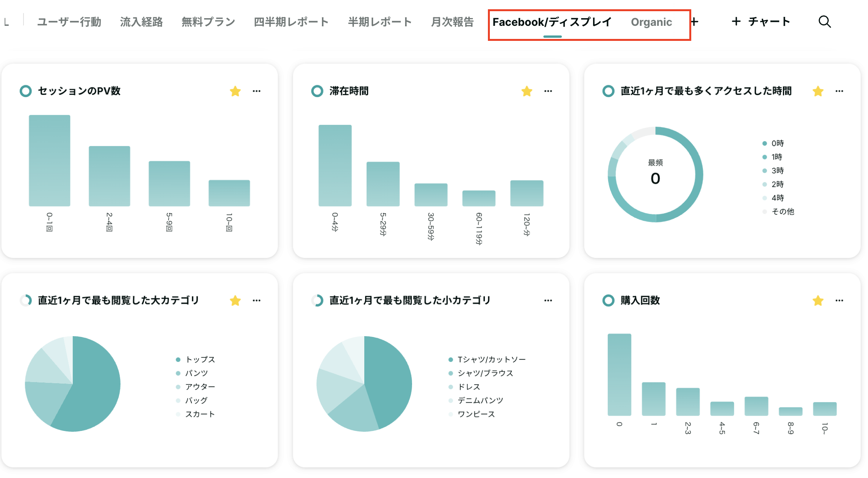Toggle star on 直近1ヶ月で最も多くアクセスした時間 card
Screen dimensions: 868x478
818,91
